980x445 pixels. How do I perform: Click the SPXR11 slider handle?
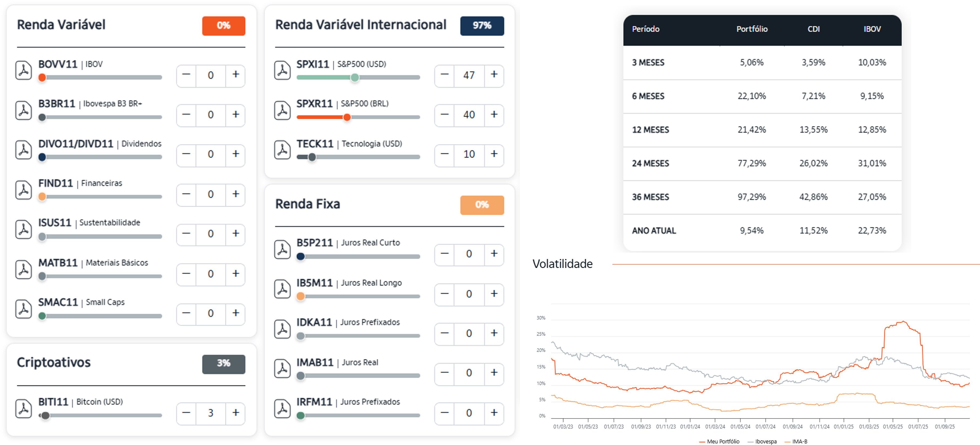347,118
